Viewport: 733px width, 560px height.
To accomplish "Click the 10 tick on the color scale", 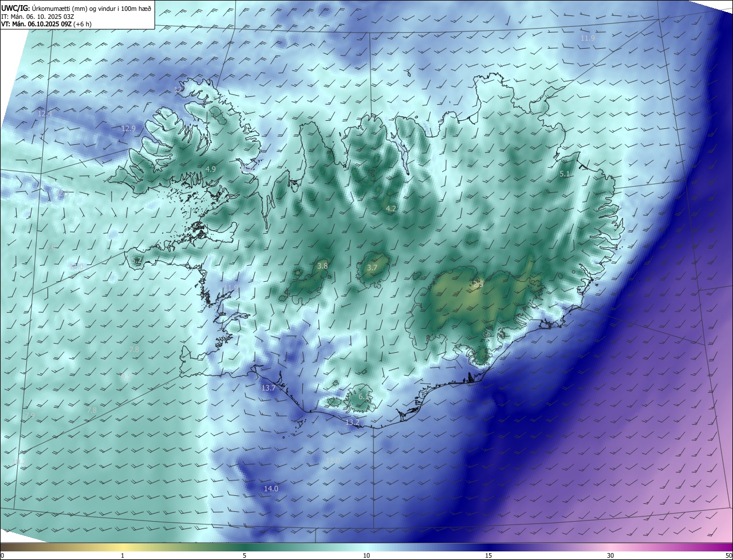I will coord(366,555).
